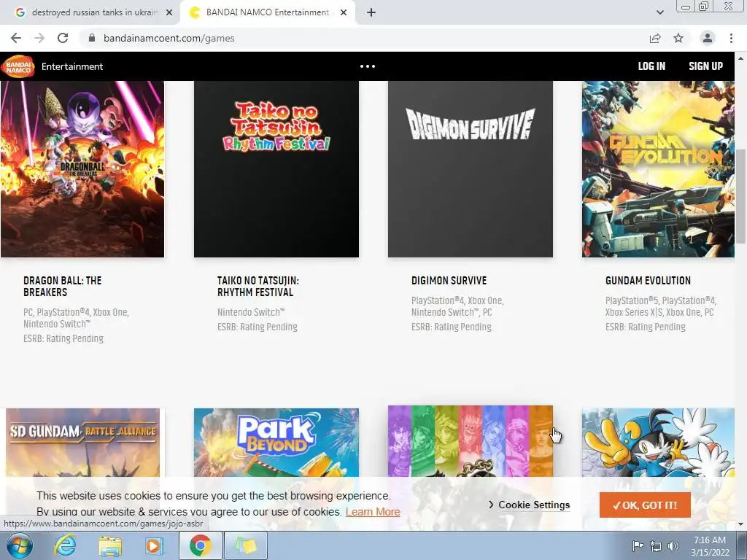Launch Internet Explorer from the taskbar
Viewport: 747px width, 560px height.
pos(65,545)
